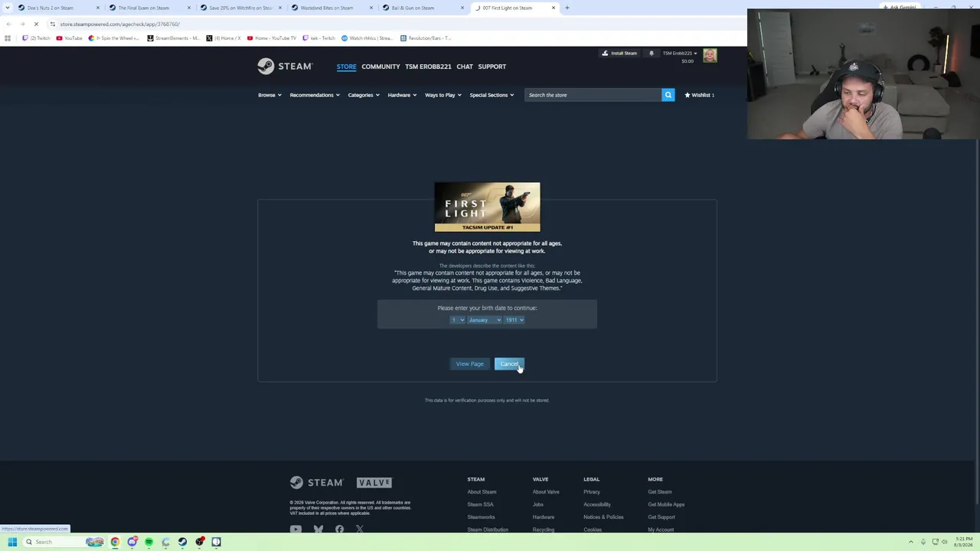980x551 pixels.
Task: Click the Steam logo in the header
Action: tap(285, 67)
